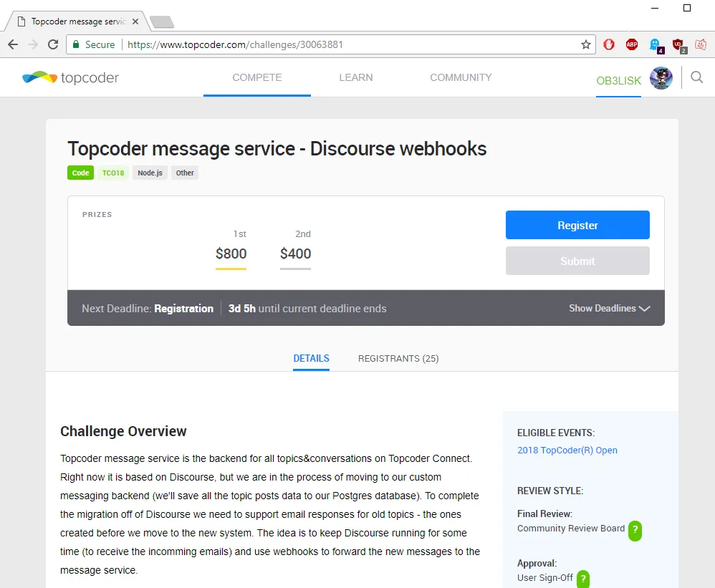Open a new browser tab
Image resolution: width=715 pixels, height=588 pixels.
(x=162, y=21)
